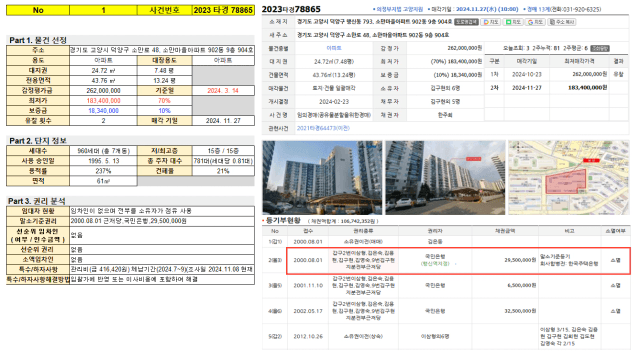The width and height of the screenshot is (640, 360).
Task: Select the Part 2. 단지 정보 heading
Action: [x=38, y=141]
